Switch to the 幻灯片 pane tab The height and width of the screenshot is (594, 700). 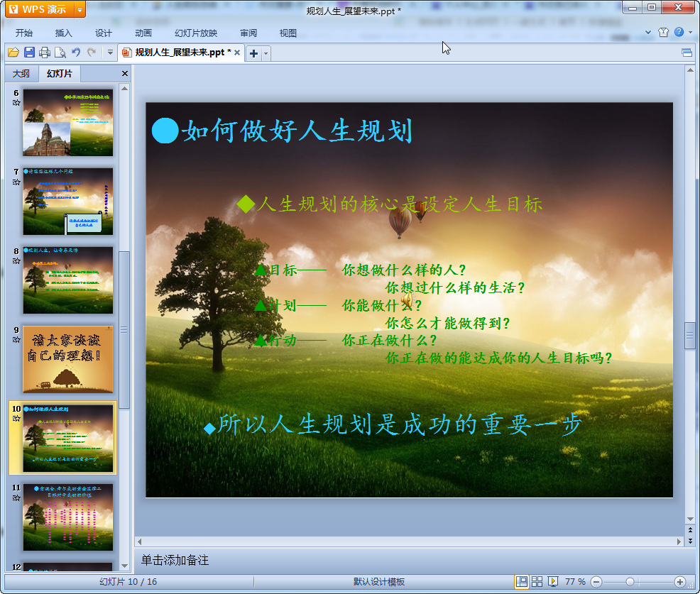(59, 74)
